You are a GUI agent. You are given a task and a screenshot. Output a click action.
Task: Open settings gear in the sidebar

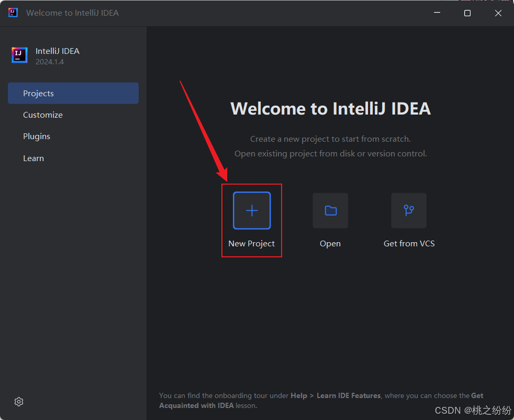(x=19, y=402)
